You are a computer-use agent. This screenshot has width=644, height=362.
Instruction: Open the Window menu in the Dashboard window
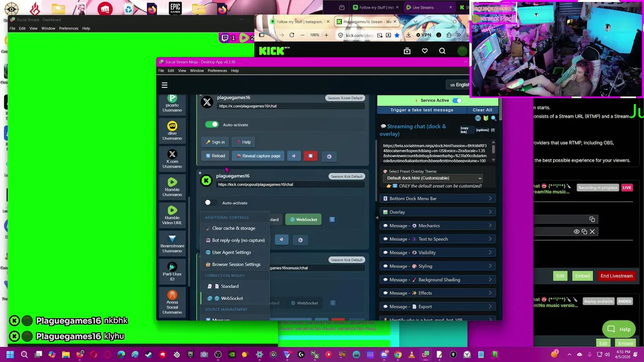tap(48, 28)
